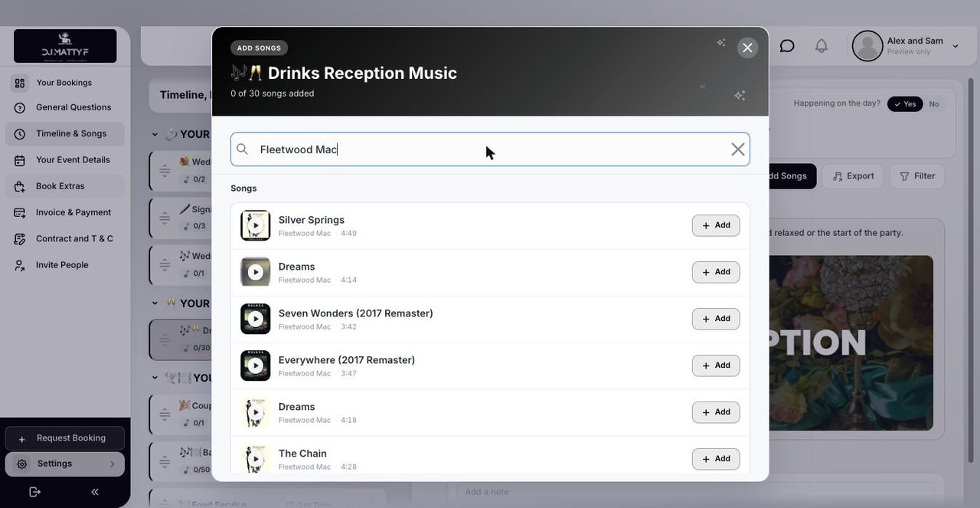Click the Your Event Details calendar icon
Image resolution: width=980 pixels, height=508 pixels.
20,160
